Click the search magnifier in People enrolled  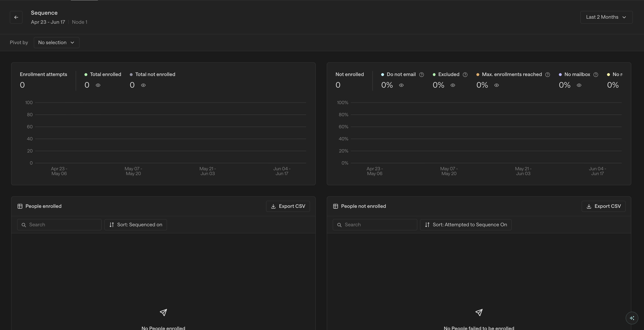pos(24,225)
